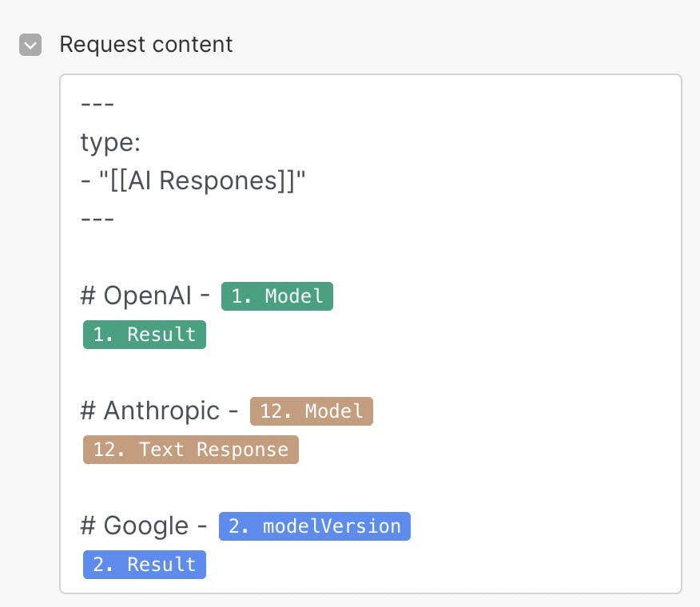Click the brown 12. Model pill

(311, 411)
